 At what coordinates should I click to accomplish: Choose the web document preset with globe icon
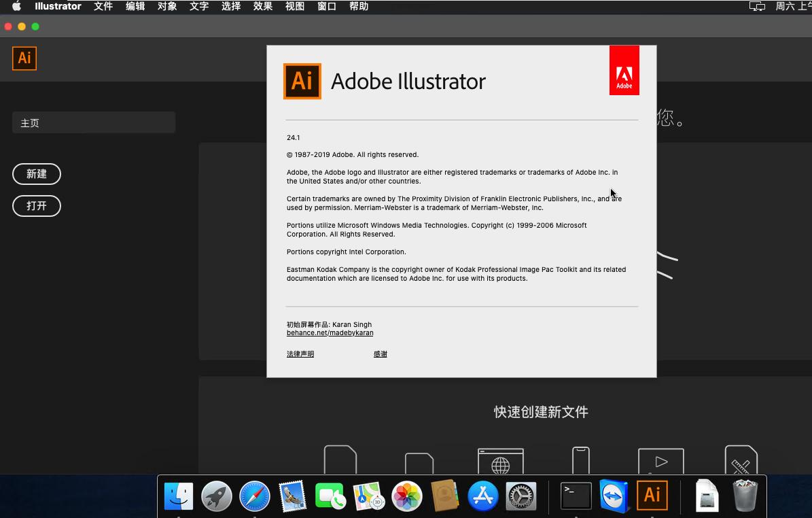pos(500,461)
